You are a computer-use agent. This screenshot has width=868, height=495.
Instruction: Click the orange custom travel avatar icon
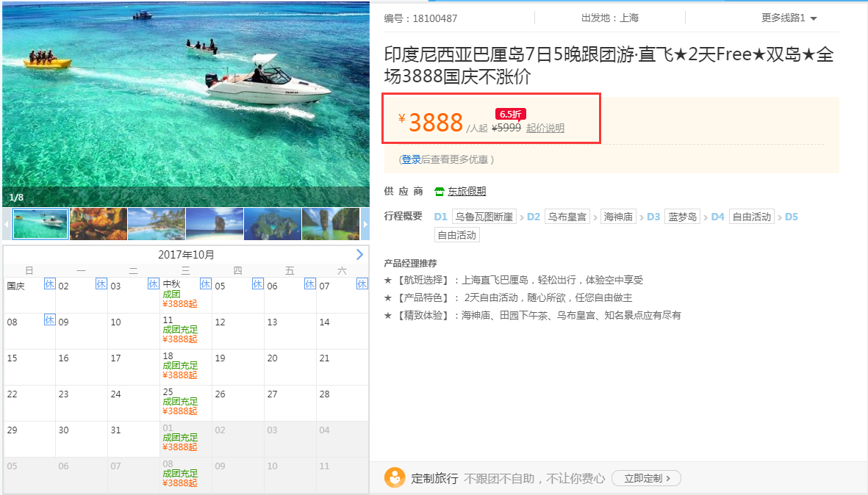coord(395,478)
